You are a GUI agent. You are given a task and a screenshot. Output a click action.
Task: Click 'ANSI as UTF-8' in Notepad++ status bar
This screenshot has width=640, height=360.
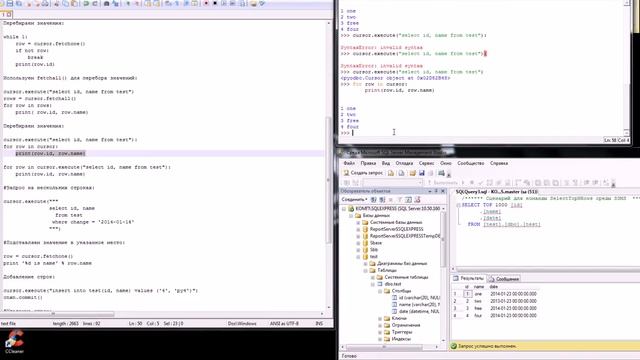[x=284, y=324]
